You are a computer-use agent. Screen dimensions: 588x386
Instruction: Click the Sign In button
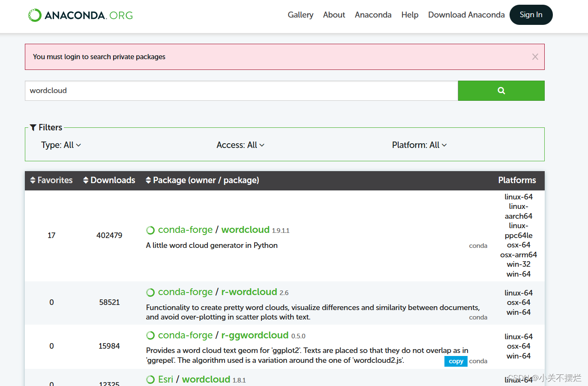click(x=531, y=15)
